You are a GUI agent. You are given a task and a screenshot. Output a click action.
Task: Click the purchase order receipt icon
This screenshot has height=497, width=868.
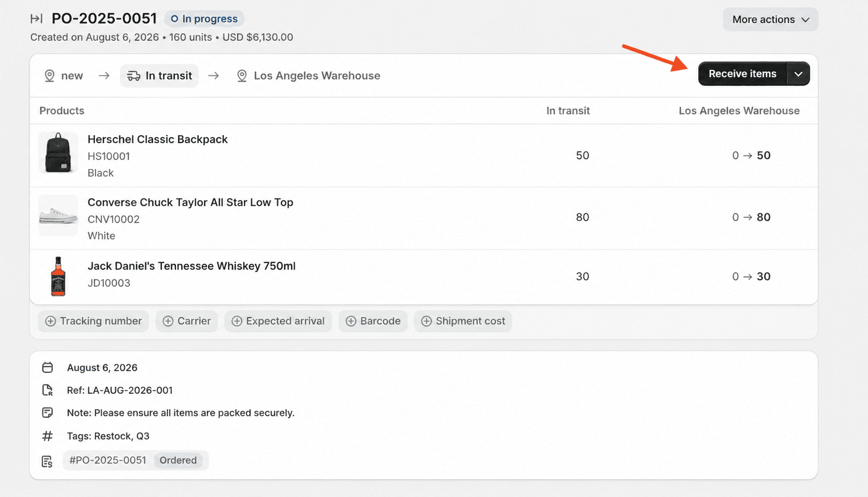click(x=47, y=461)
